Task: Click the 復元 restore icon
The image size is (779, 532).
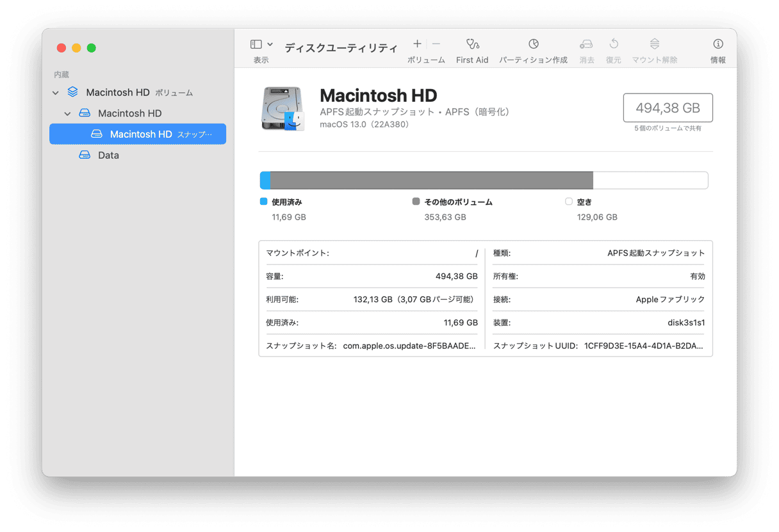Action: point(613,44)
